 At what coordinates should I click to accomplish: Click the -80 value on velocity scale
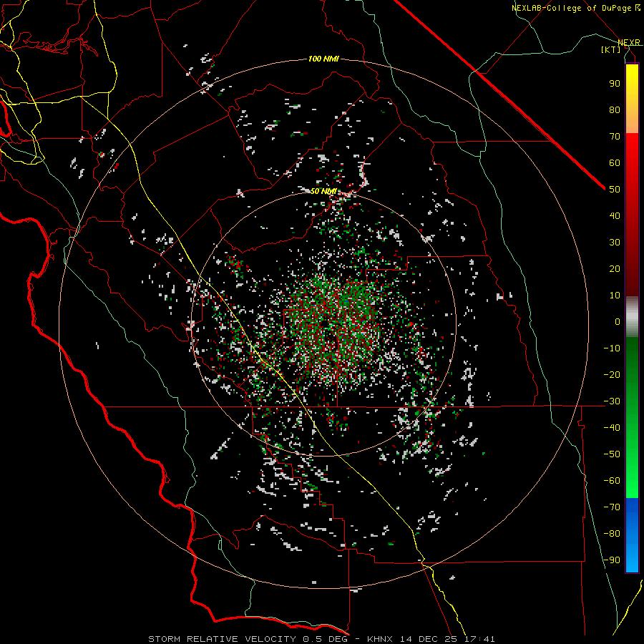point(612,534)
